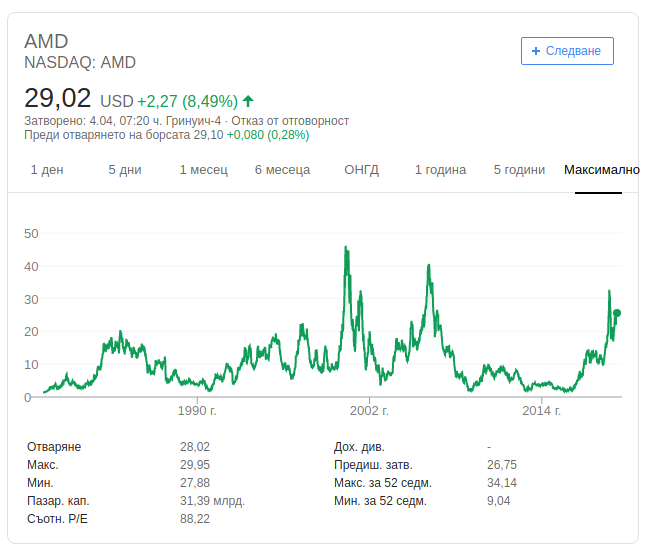Click the 2002 г. axis label

tap(369, 411)
